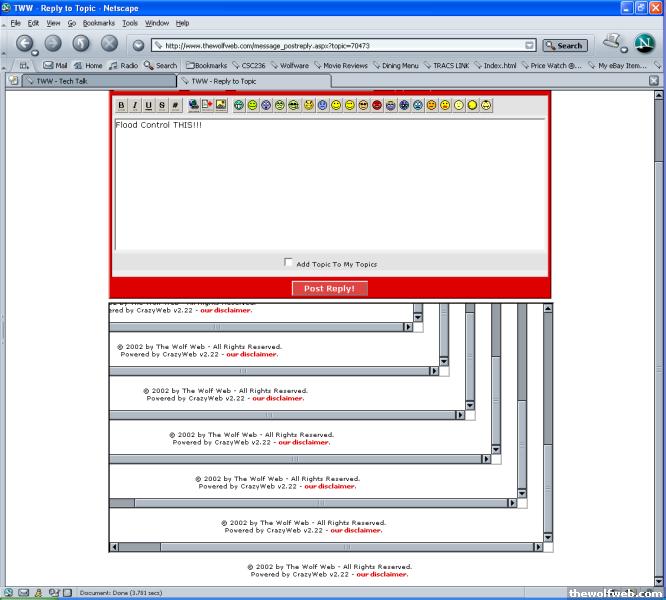Switch to TWW - Tech Talk tab

[95, 81]
